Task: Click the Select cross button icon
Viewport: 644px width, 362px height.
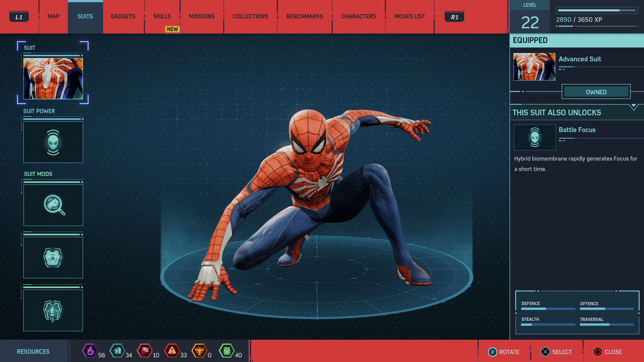Action: click(x=545, y=352)
